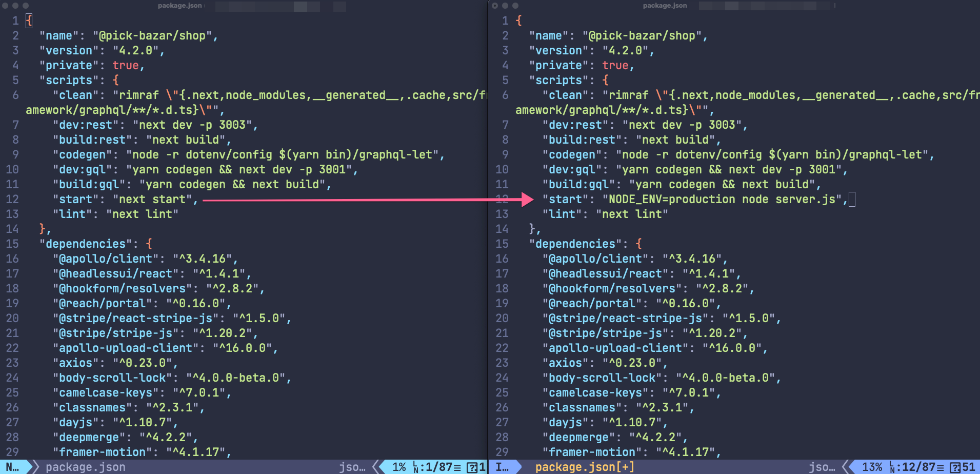Click the "start" key in the left window
The image size is (980, 474).
click(x=76, y=199)
